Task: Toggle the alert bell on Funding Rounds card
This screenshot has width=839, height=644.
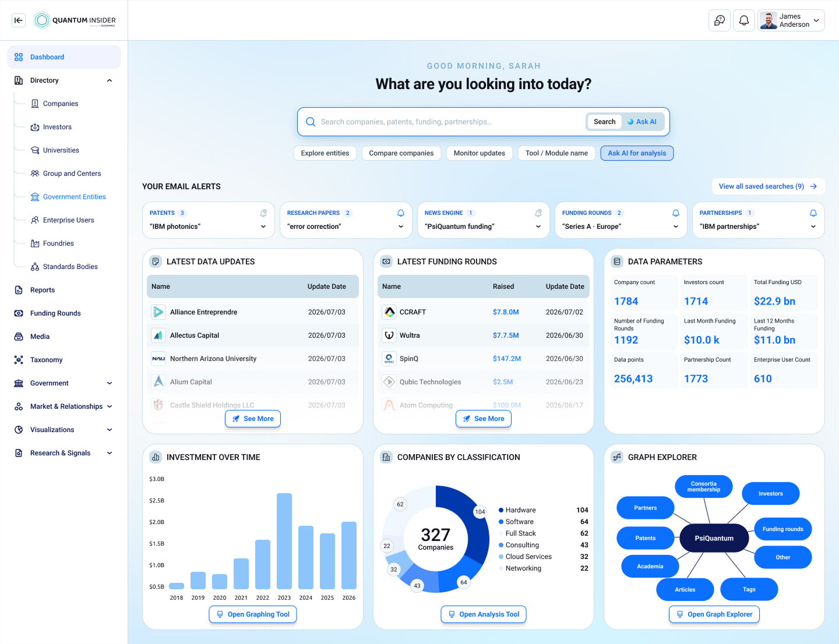Action: (x=676, y=213)
